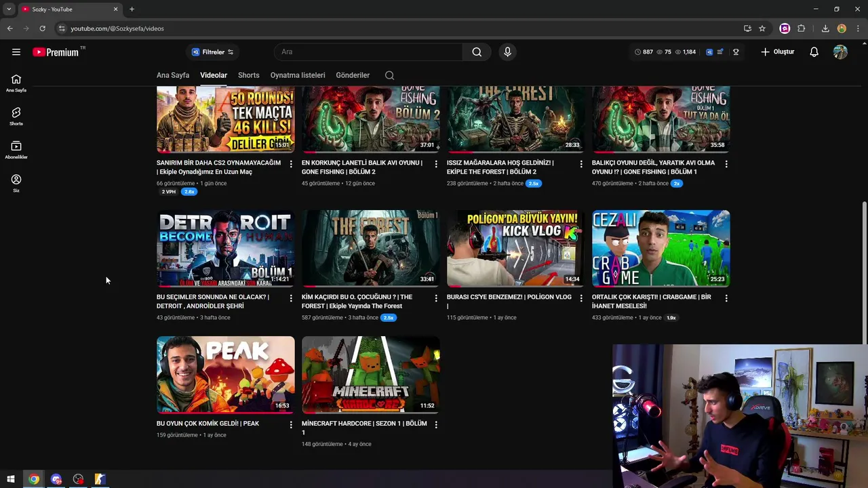Click the 2.6x badge under the CS2 video
The width and height of the screenshot is (868, 488).
coord(189,192)
